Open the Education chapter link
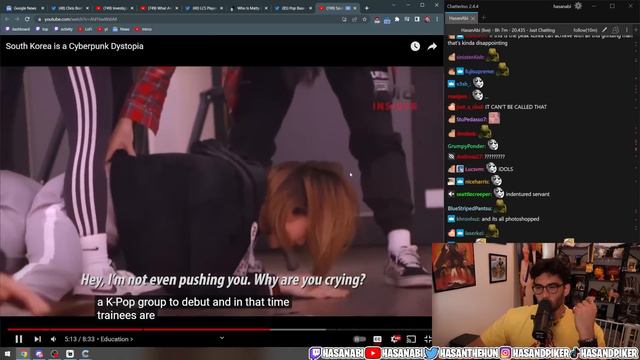 [117, 339]
